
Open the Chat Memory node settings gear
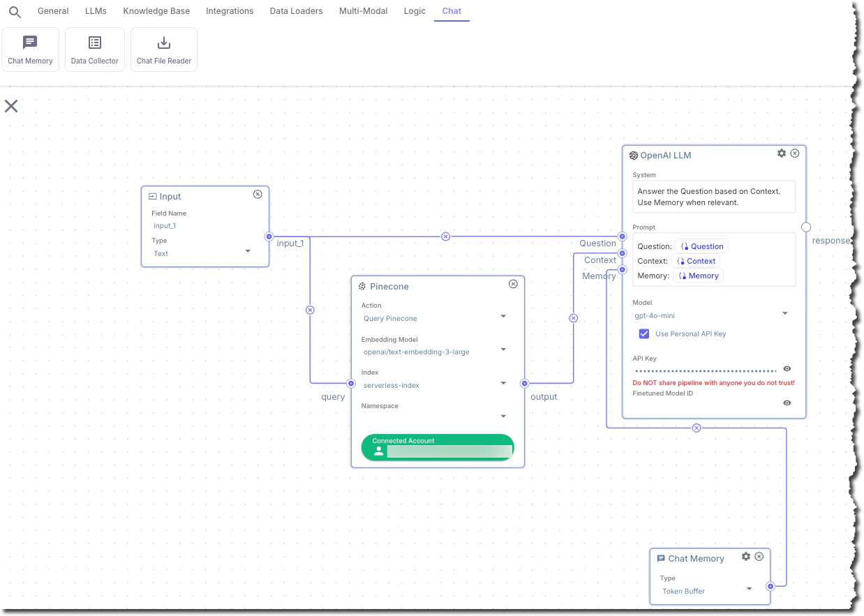coord(746,556)
